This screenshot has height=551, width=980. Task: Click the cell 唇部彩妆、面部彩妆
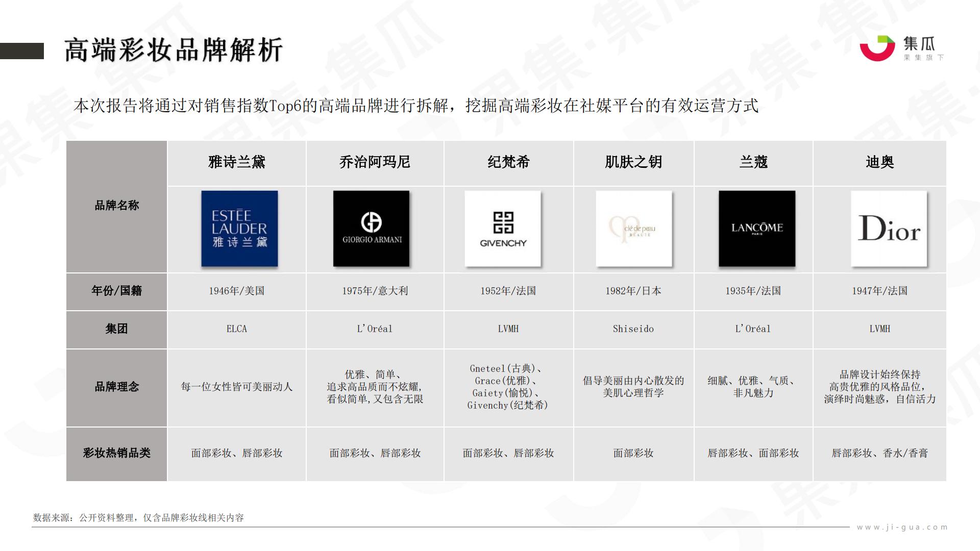click(x=753, y=453)
